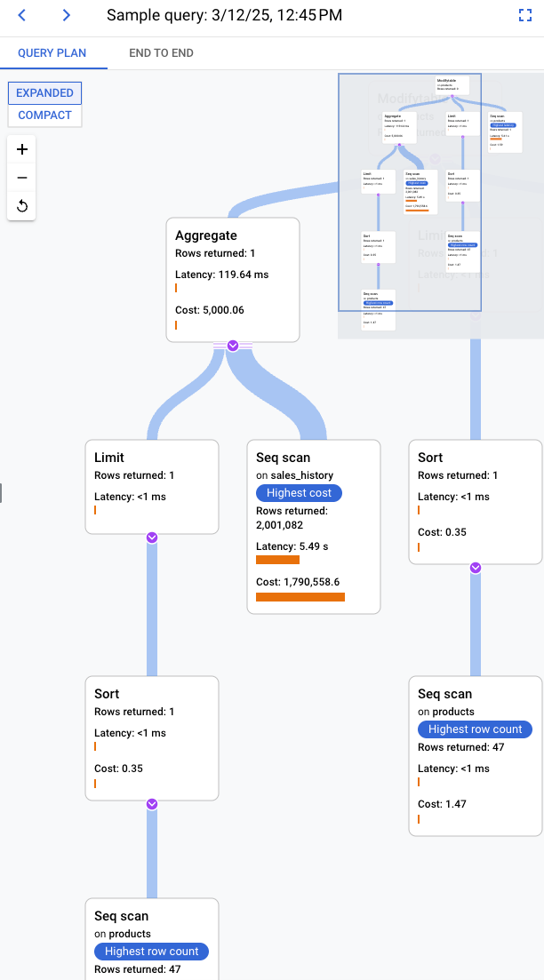Open fullscreen view of the query plan

pyautogui.click(x=526, y=15)
